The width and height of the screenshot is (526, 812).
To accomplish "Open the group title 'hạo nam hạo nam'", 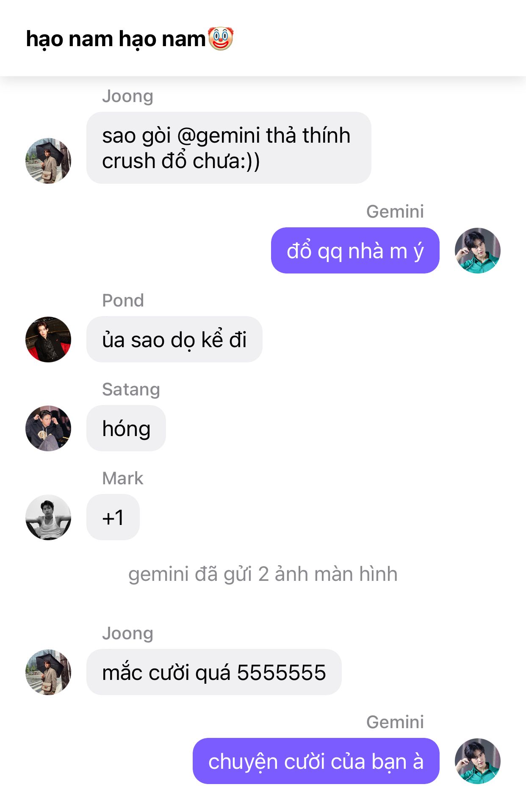I will (x=116, y=39).
